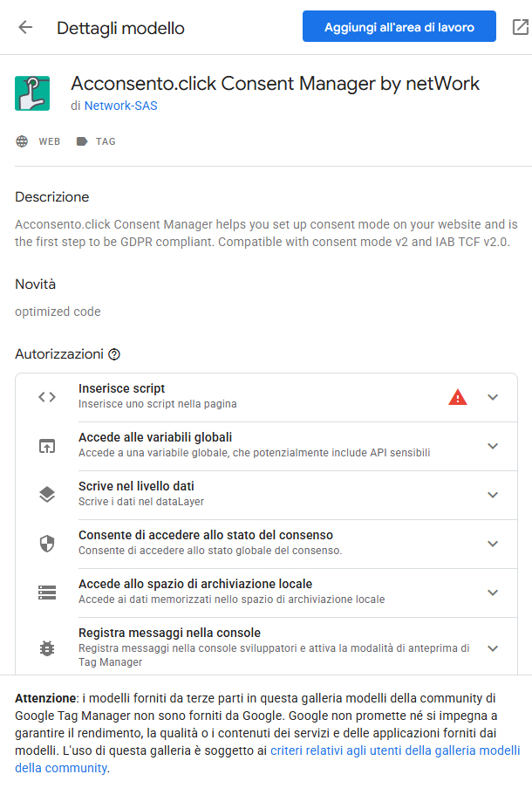
Task: Click the globe WEB icon
Action: click(22, 141)
